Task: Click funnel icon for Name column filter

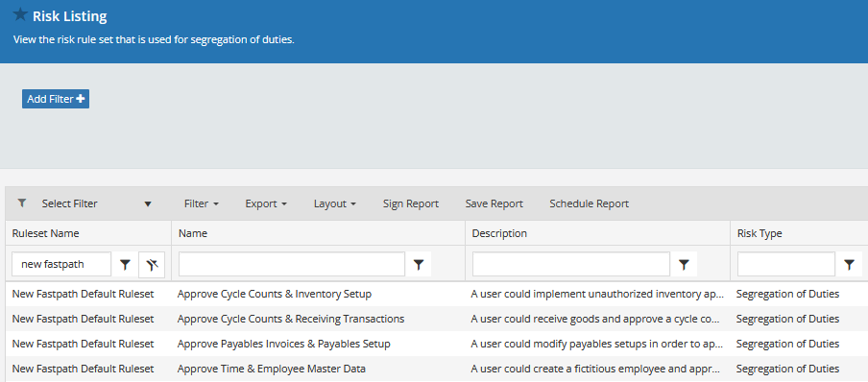Action: (419, 265)
